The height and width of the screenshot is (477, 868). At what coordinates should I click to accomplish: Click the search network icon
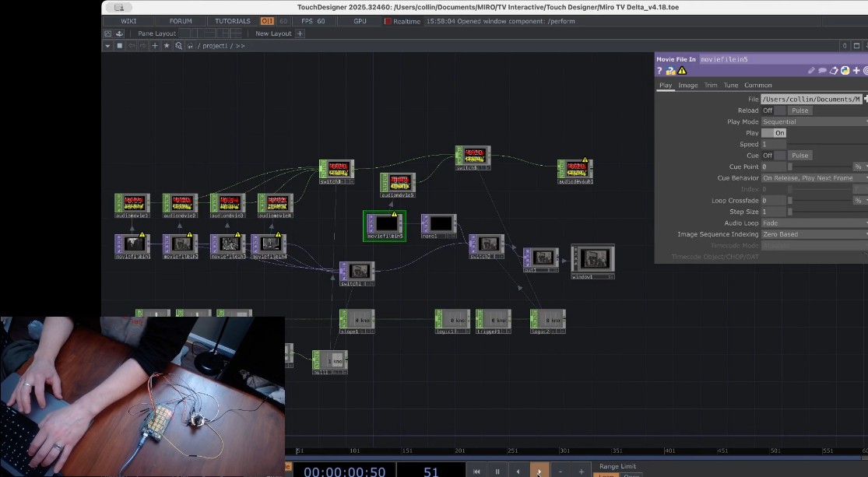pyautogui.click(x=178, y=45)
